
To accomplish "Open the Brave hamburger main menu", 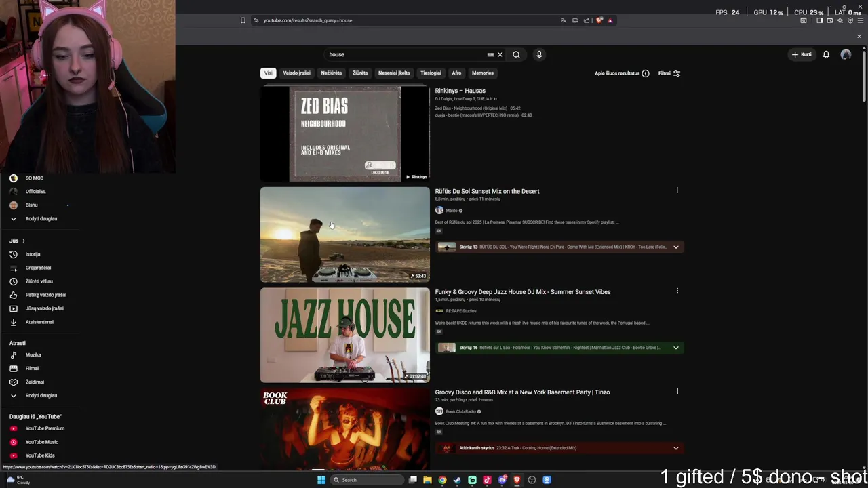I will pyautogui.click(x=861, y=20).
